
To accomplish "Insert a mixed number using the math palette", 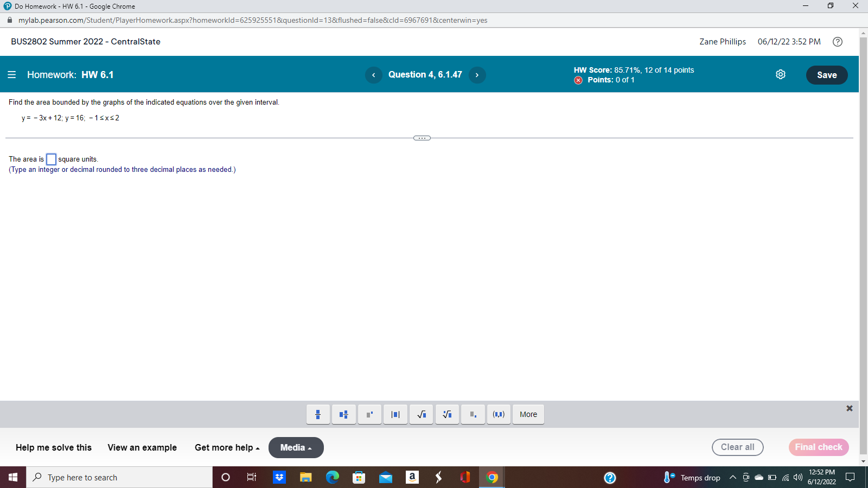I will pyautogui.click(x=343, y=414).
